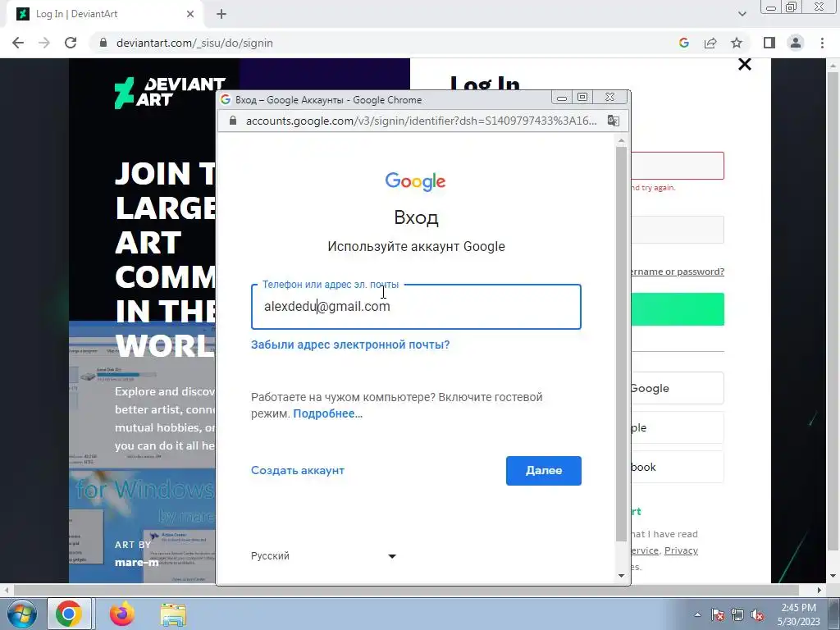Click the lock icon in popup address bar
This screenshot has width=840, height=630.
tap(232, 121)
